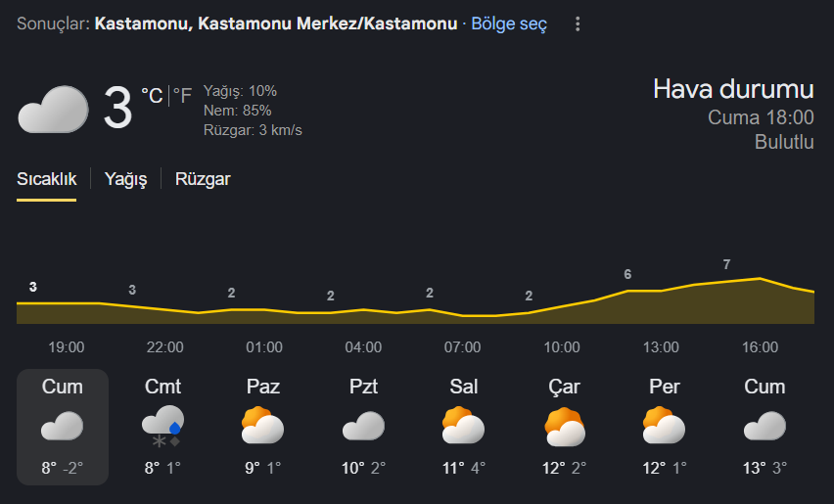Select Saturday's snow and rain forecast icon
Image resolution: width=834 pixels, height=504 pixels.
tap(162, 426)
